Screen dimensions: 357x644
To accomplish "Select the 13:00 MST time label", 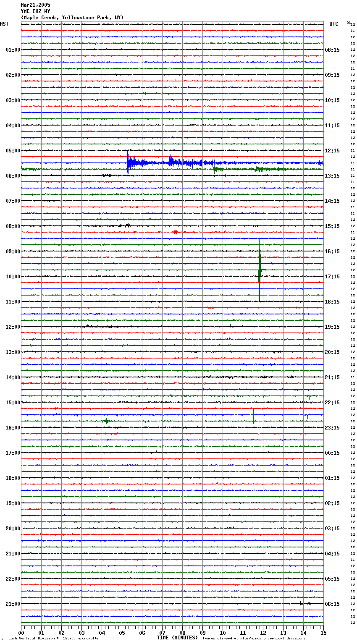I will click(x=13, y=352).
